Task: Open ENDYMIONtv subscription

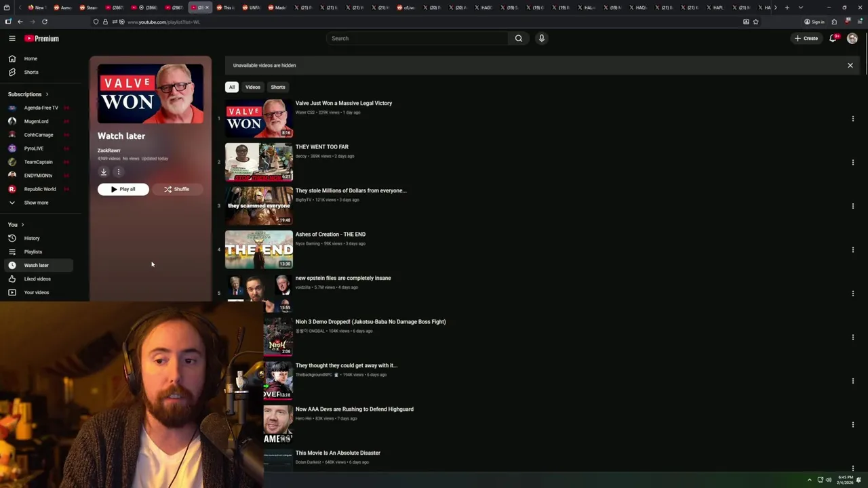Action: coord(37,176)
